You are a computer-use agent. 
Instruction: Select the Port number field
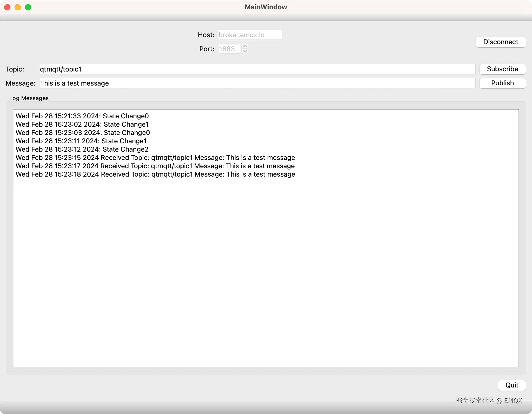point(230,49)
